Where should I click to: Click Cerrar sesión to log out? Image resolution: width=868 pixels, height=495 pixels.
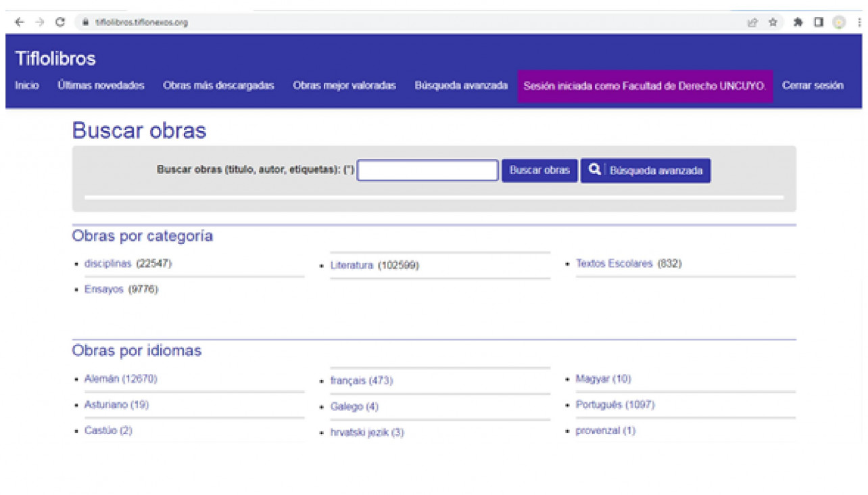click(x=813, y=86)
